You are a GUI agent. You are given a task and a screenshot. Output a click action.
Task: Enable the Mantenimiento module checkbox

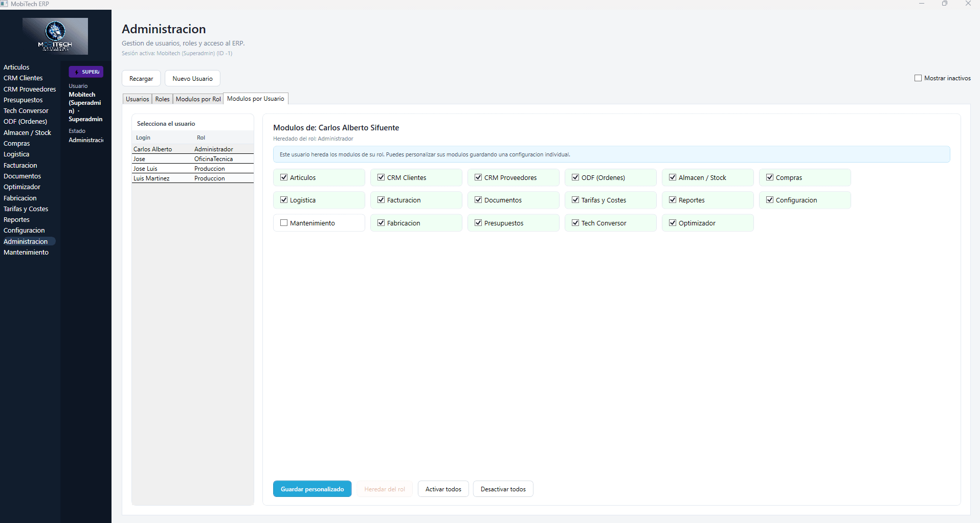point(284,223)
